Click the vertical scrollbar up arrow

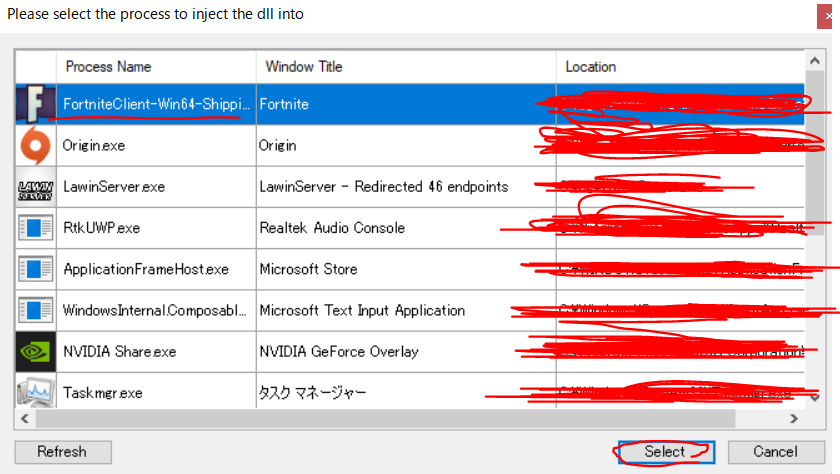coord(815,61)
